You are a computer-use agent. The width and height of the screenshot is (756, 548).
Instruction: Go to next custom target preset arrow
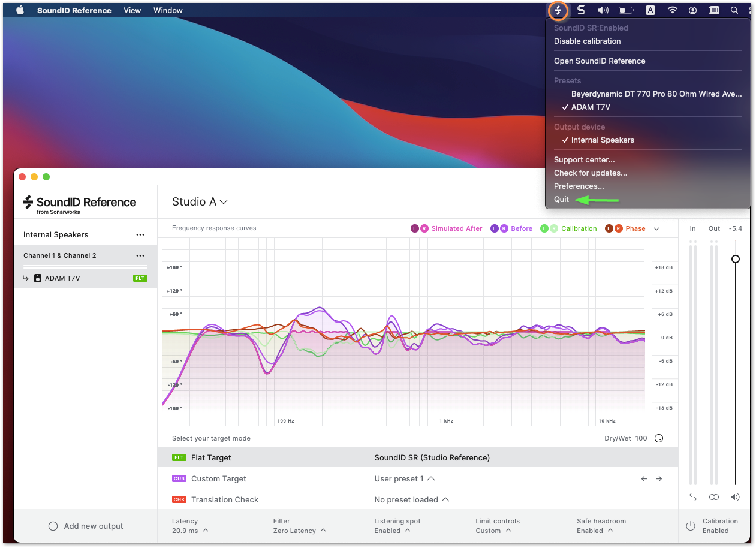pos(659,479)
